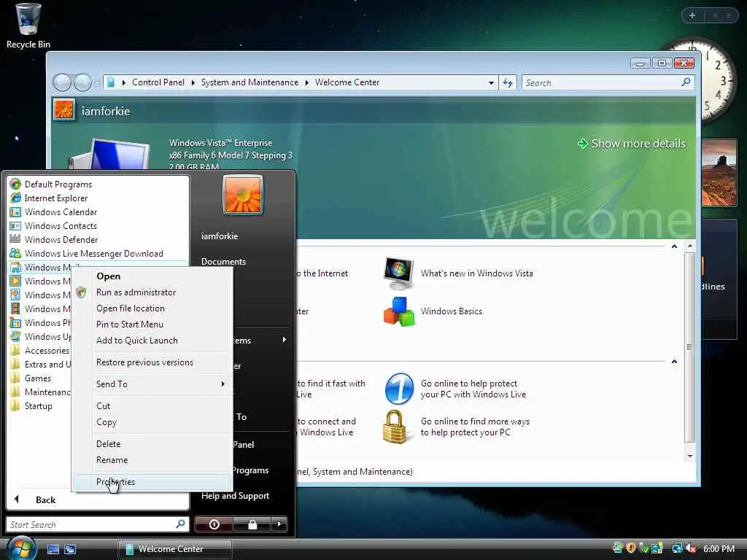Open Windows Calendar

[x=61, y=211]
